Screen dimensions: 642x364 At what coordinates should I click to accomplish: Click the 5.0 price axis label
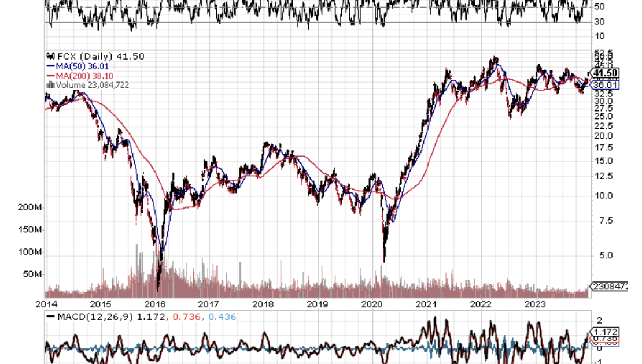pyautogui.click(x=606, y=255)
